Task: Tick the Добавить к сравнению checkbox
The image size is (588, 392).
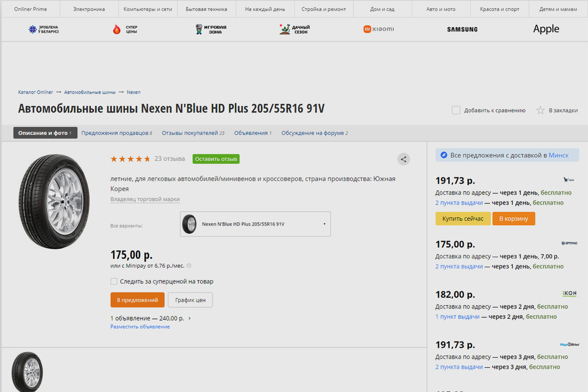Action: [456, 110]
